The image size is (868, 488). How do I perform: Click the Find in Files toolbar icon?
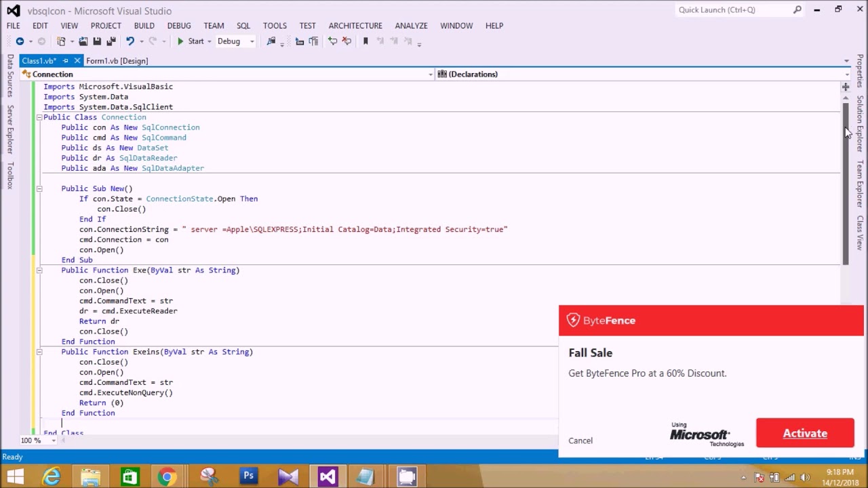pyautogui.click(x=271, y=41)
